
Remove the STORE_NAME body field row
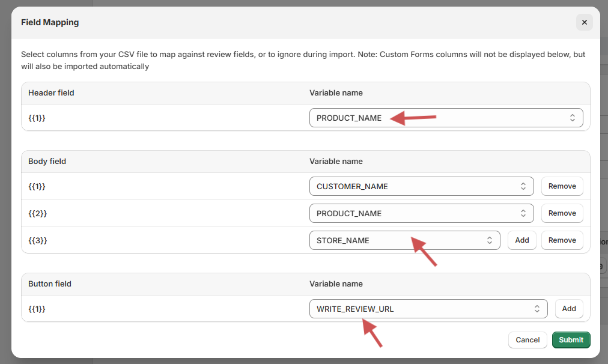562,240
